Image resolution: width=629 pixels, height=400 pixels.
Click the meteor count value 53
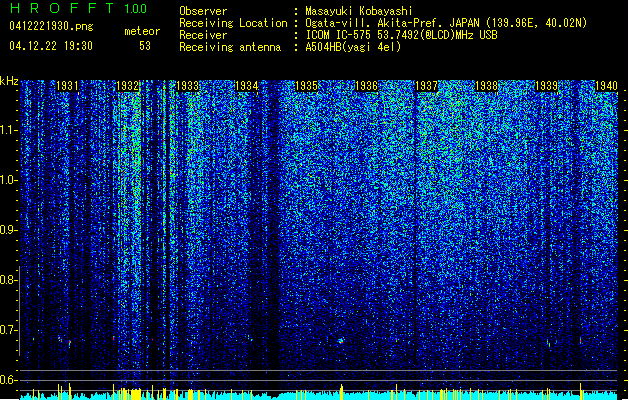tap(145, 46)
